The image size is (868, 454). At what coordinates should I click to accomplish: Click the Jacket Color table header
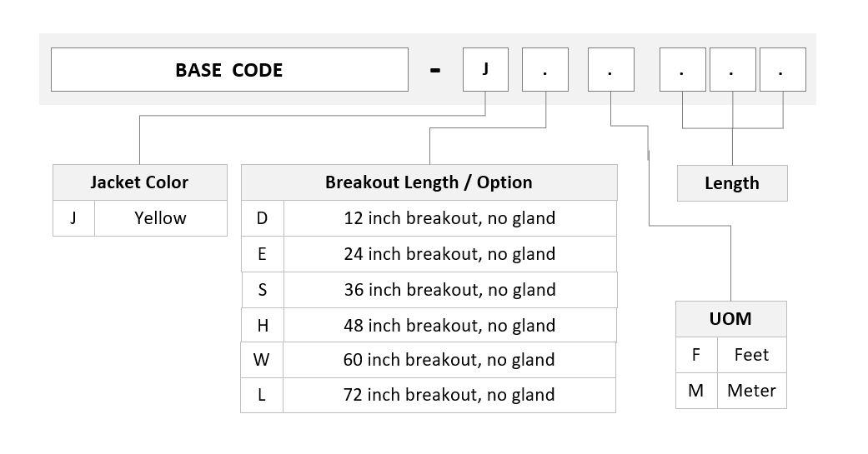[x=139, y=182]
